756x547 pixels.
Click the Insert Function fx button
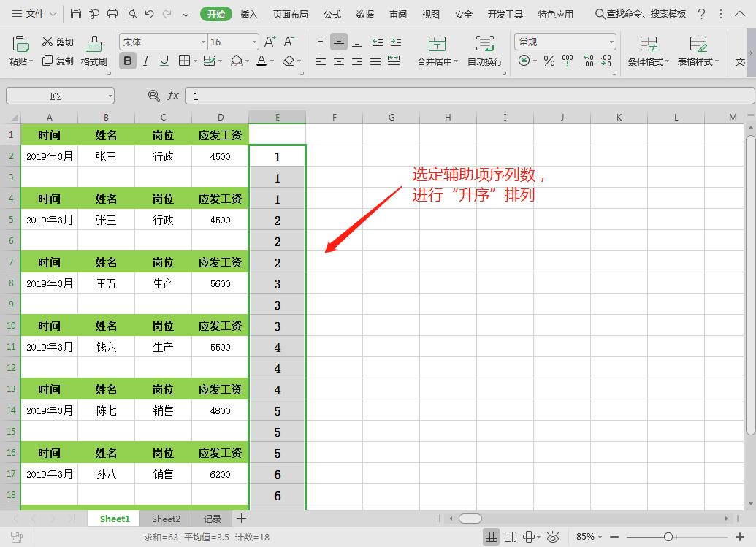point(172,96)
